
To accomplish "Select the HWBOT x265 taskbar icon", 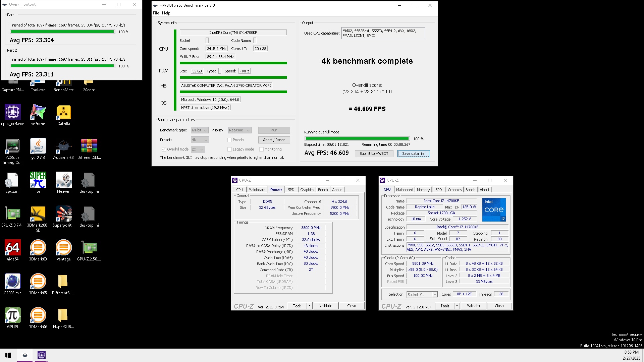I will point(25,355).
